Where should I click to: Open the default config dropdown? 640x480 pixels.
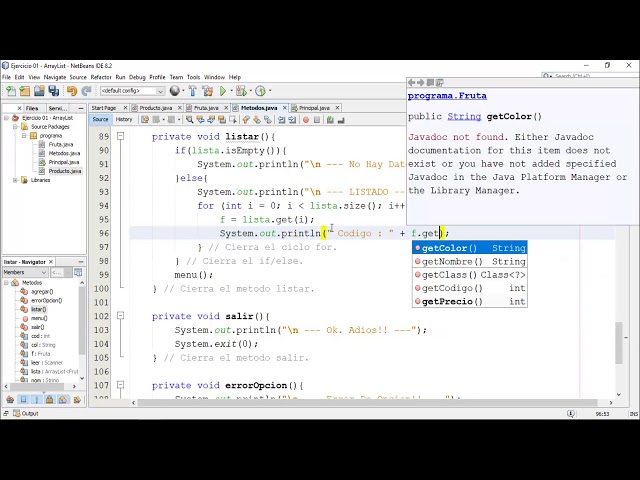(x=131, y=91)
